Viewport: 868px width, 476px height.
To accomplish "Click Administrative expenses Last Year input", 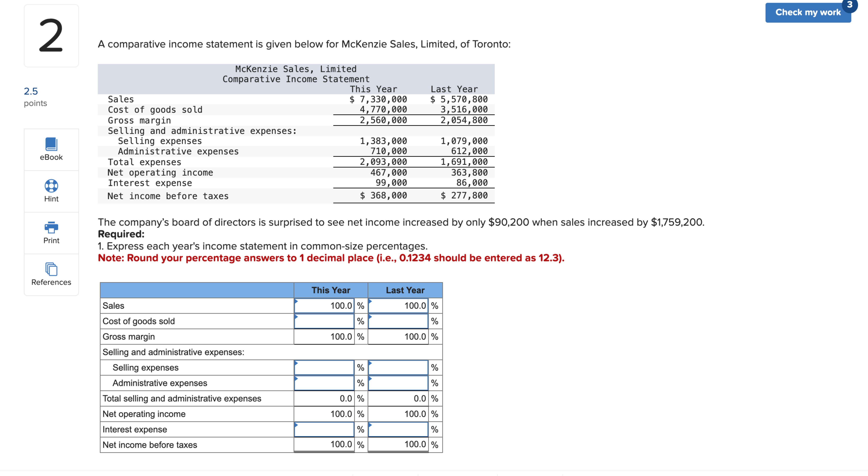I will tap(398, 383).
